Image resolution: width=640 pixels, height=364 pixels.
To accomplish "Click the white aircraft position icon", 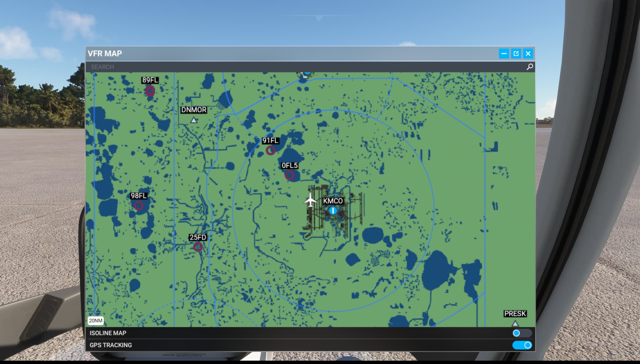I will pyautogui.click(x=311, y=200).
